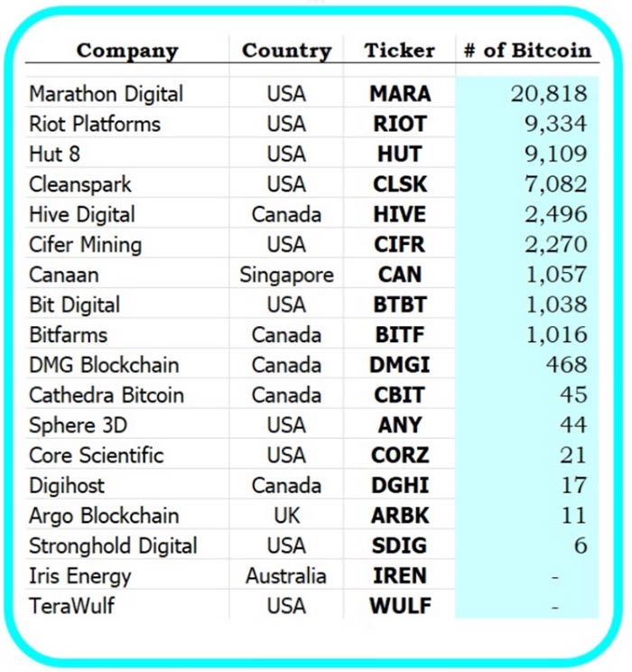Select the Marathon Digital company cell
The width and height of the screenshot is (632, 672).
pyautogui.click(x=106, y=94)
